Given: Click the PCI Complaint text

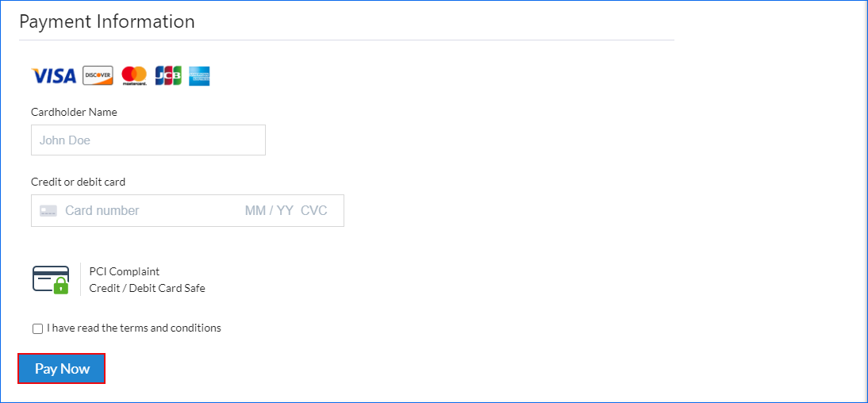Looking at the screenshot, I should point(125,271).
